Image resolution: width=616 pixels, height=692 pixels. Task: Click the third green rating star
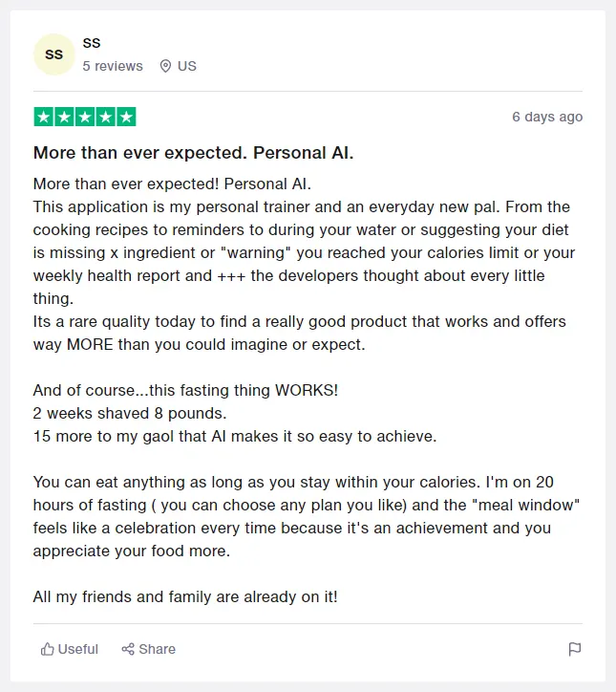coord(85,117)
